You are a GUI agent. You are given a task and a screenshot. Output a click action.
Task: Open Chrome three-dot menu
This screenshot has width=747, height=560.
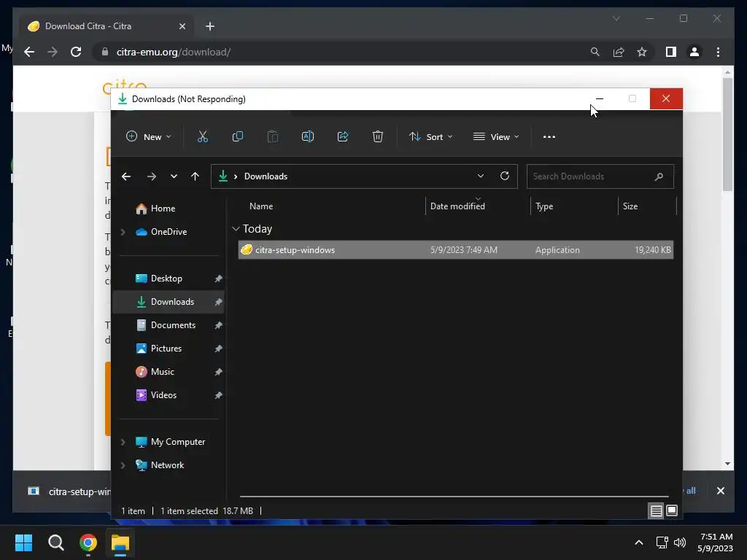pos(718,52)
